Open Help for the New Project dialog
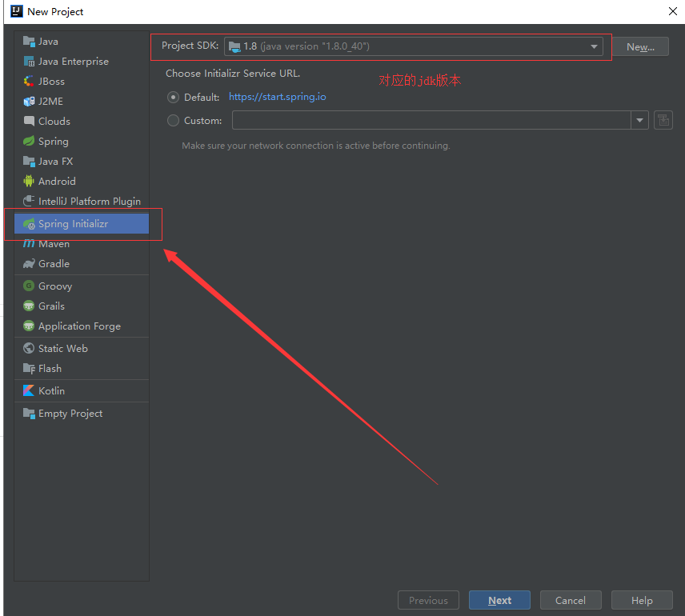Screen dimensions: 685x616 pyautogui.click(x=642, y=600)
